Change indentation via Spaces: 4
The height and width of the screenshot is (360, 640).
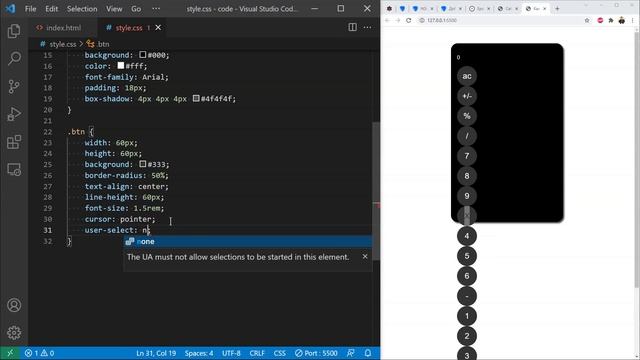tap(199, 353)
